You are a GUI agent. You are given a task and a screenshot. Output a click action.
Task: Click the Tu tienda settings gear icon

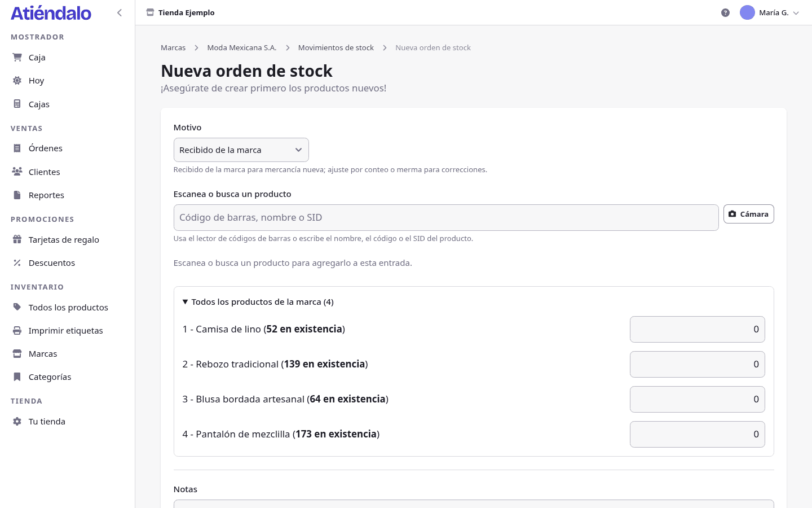point(17,421)
